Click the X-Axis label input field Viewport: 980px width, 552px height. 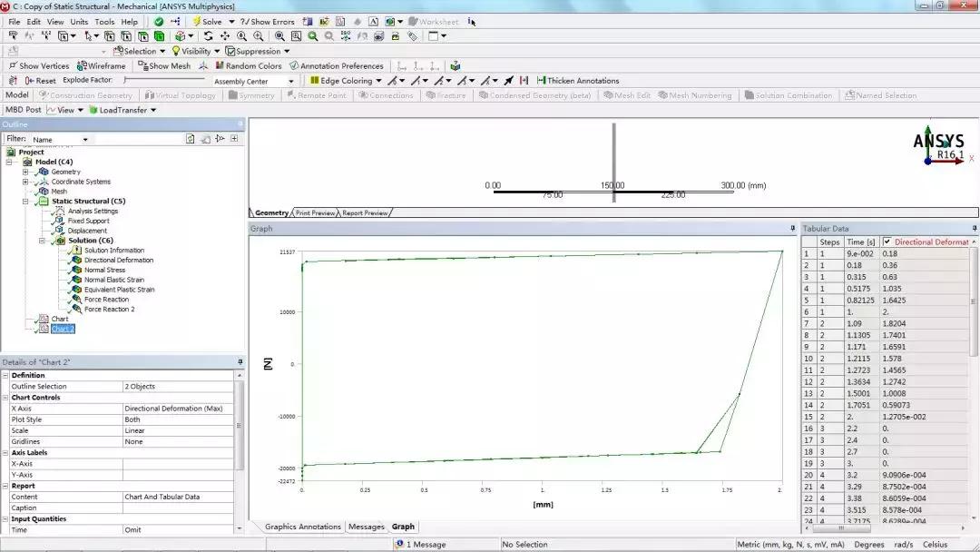tap(178, 464)
